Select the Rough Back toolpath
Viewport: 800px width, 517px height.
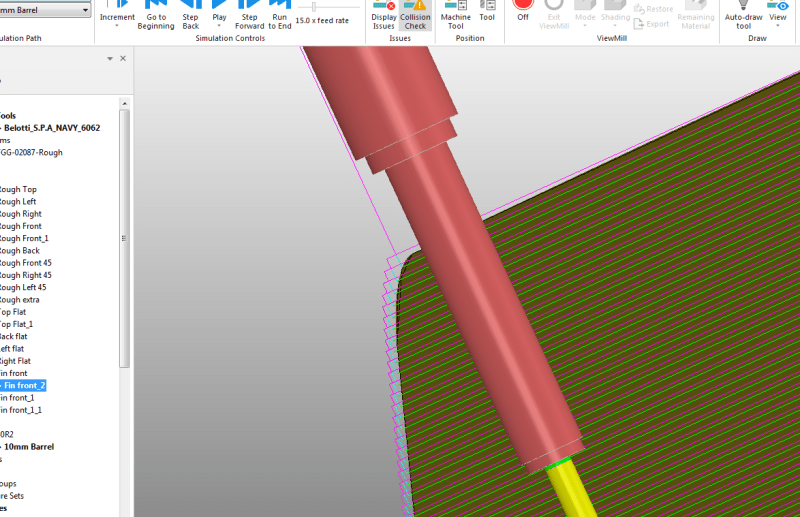tap(20, 251)
